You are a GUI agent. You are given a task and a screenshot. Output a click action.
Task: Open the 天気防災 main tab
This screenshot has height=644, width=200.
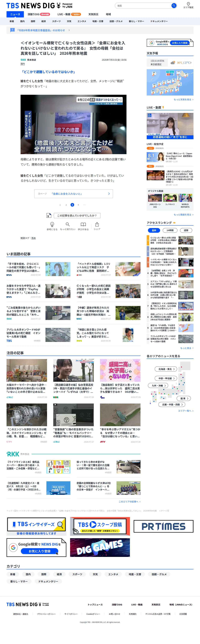click(93, 14)
